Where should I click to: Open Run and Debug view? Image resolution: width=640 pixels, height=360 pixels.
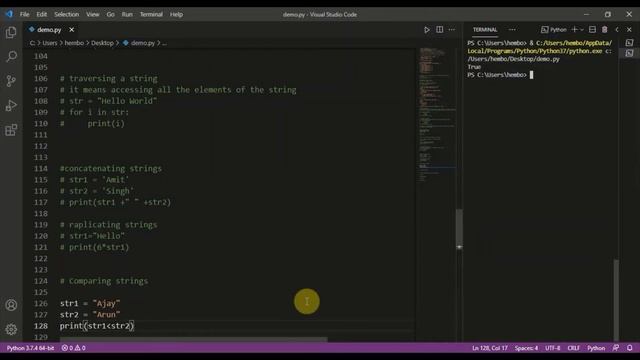pos(11,105)
